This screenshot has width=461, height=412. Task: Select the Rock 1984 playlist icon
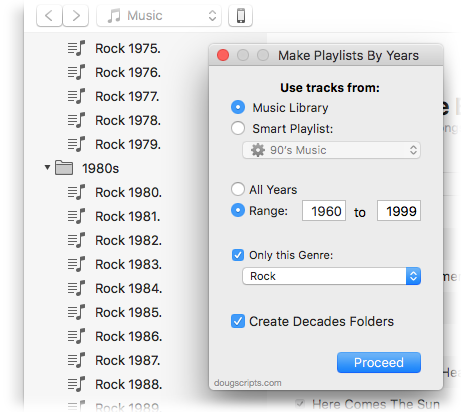pyautogui.click(x=76, y=288)
